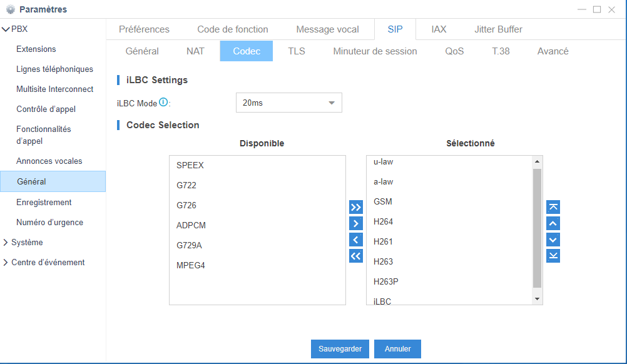Select G729A in the Disponible list
627x364 pixels.
[190, 245]
